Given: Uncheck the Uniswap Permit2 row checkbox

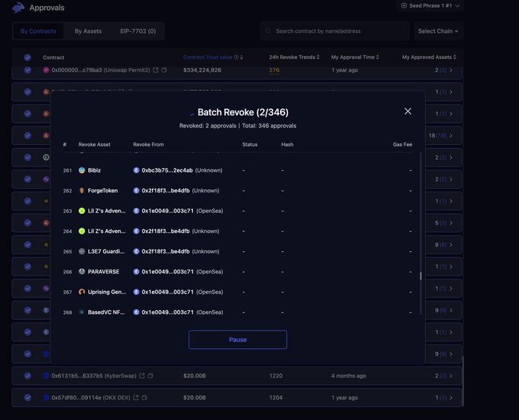Looking at the screenshot, I should point(27,70).
